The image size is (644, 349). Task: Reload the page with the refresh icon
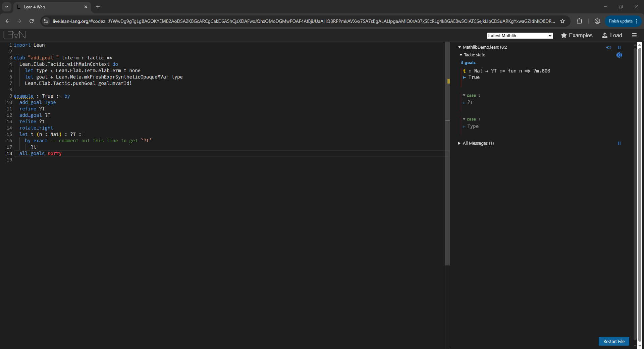click(x=32, y=21)
